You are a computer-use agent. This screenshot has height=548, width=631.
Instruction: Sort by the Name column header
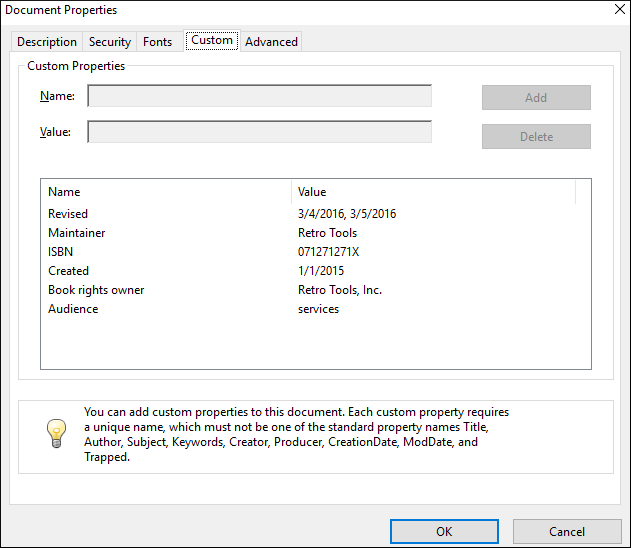tap(166, 192)
